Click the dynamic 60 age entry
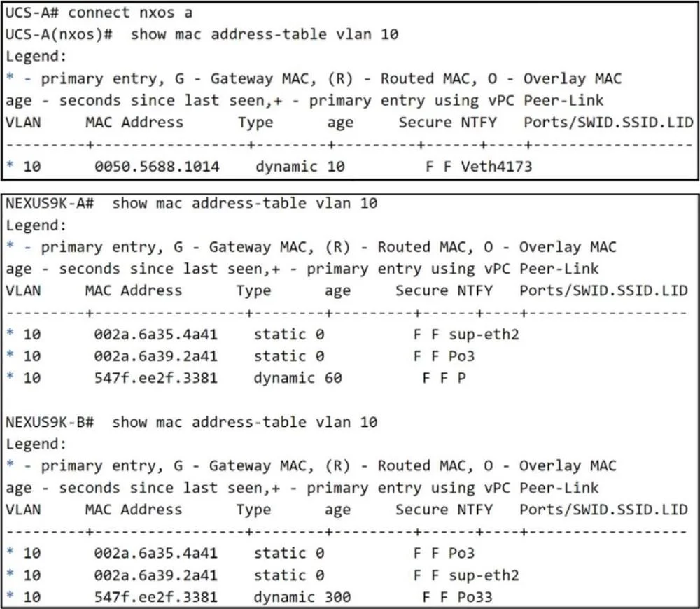 pos(297,378)
